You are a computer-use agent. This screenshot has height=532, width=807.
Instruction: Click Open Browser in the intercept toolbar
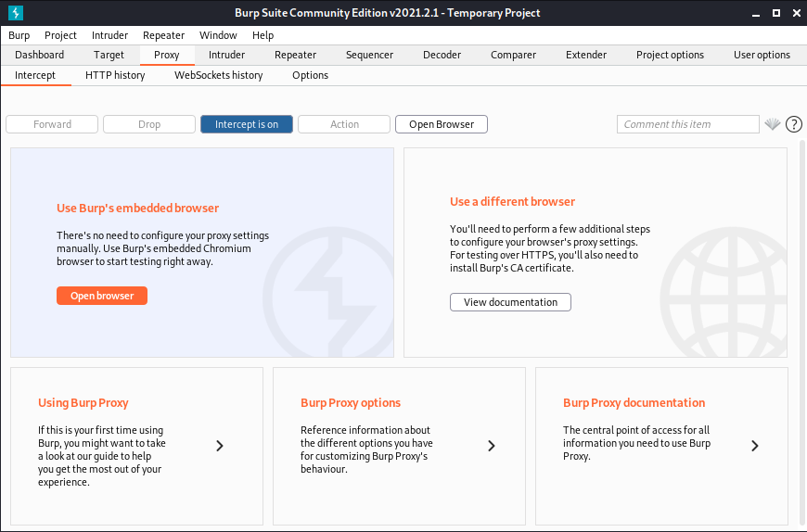[442, 124]
